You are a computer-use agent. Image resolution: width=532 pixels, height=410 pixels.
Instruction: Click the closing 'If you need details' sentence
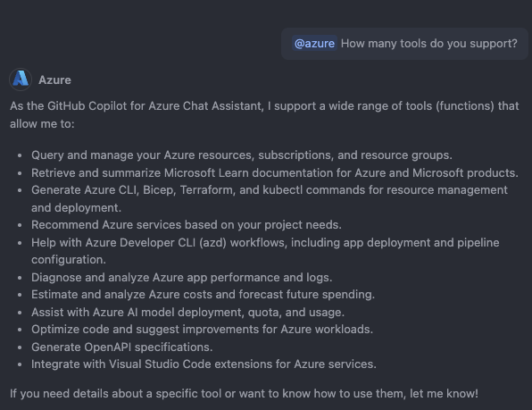point(244,394)
